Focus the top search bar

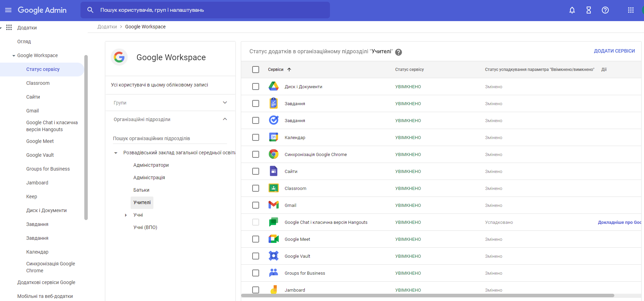(205, 10)
